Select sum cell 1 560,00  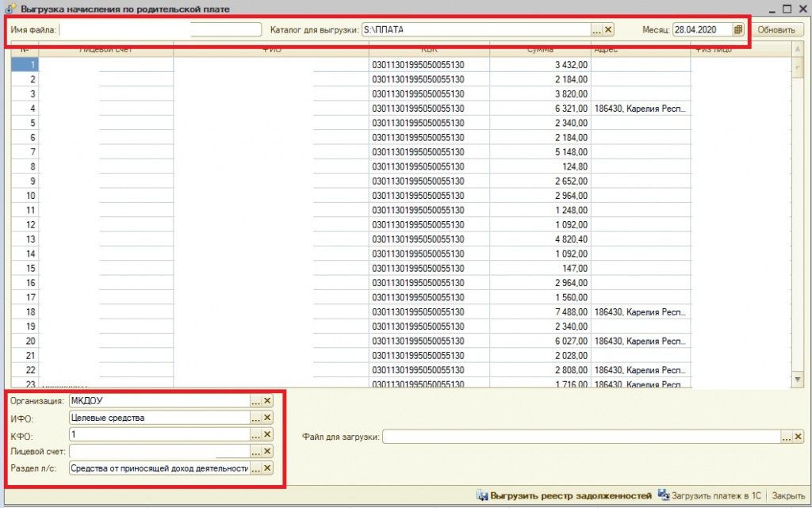coord(540,297)
